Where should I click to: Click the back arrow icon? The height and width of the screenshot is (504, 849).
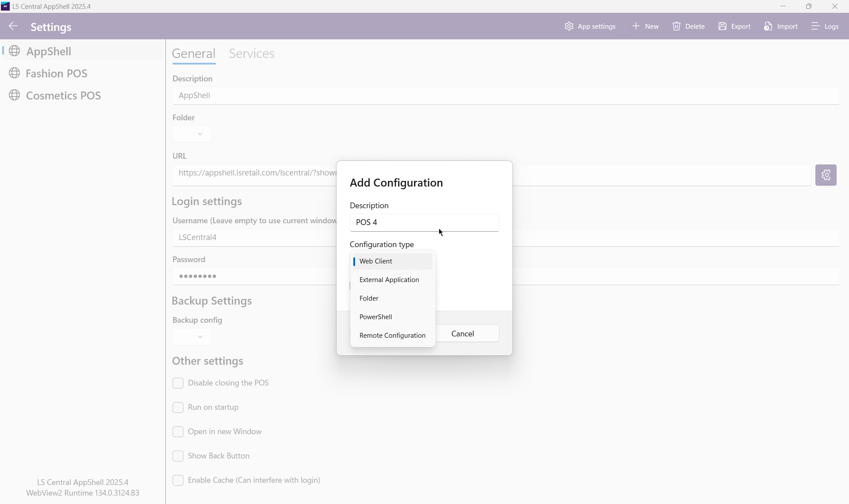click(x=13, y=27)
